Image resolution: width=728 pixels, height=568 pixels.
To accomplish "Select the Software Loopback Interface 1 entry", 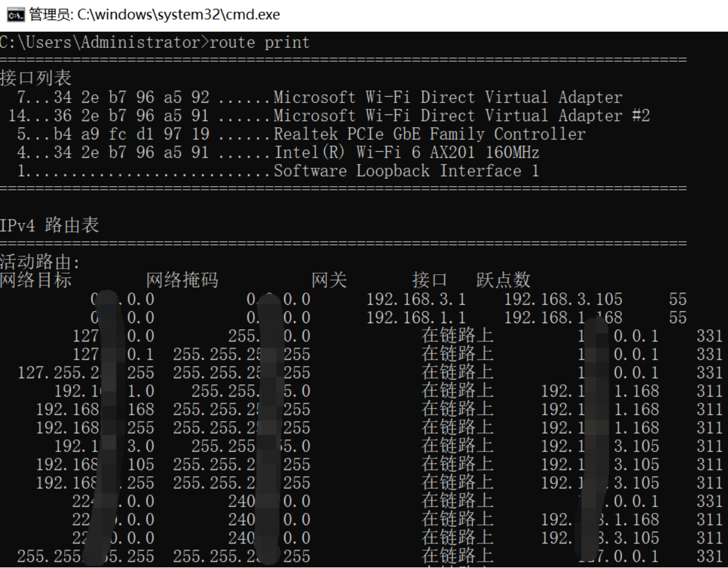I will tap(406, 171).
